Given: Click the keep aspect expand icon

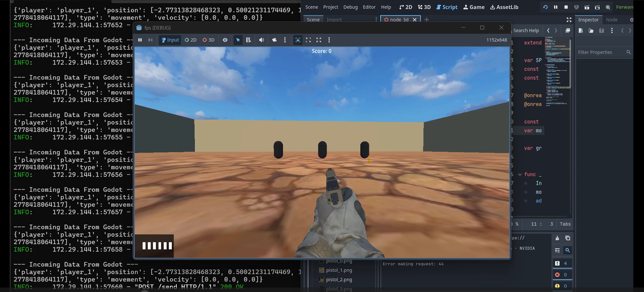Looking at the screenshot, I should click(308, 40).
